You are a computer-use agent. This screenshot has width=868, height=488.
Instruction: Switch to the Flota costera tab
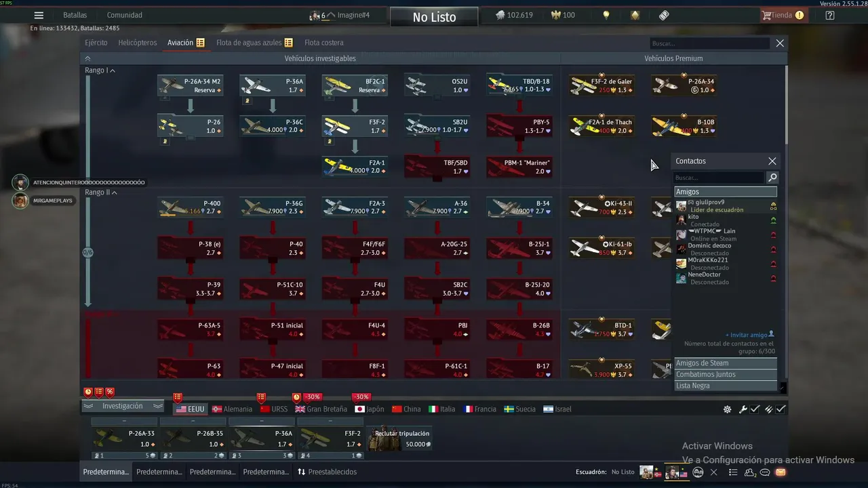coord(324,43)
